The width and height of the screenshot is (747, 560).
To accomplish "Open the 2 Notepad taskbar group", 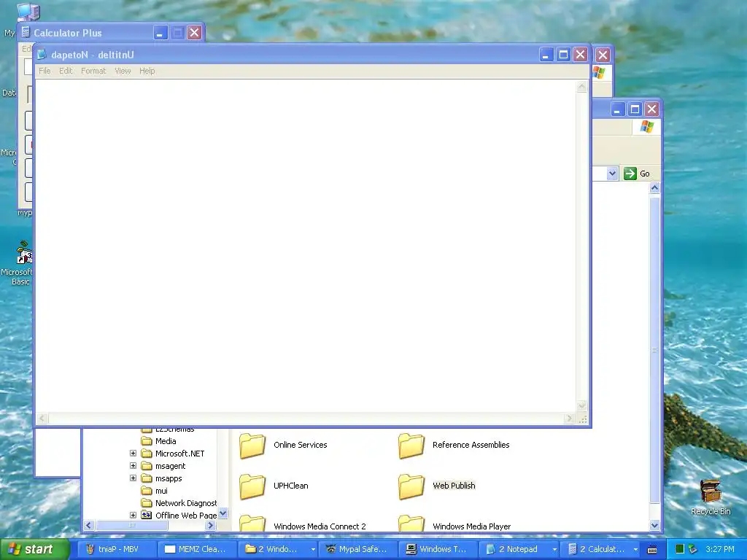I will (519, 549).
